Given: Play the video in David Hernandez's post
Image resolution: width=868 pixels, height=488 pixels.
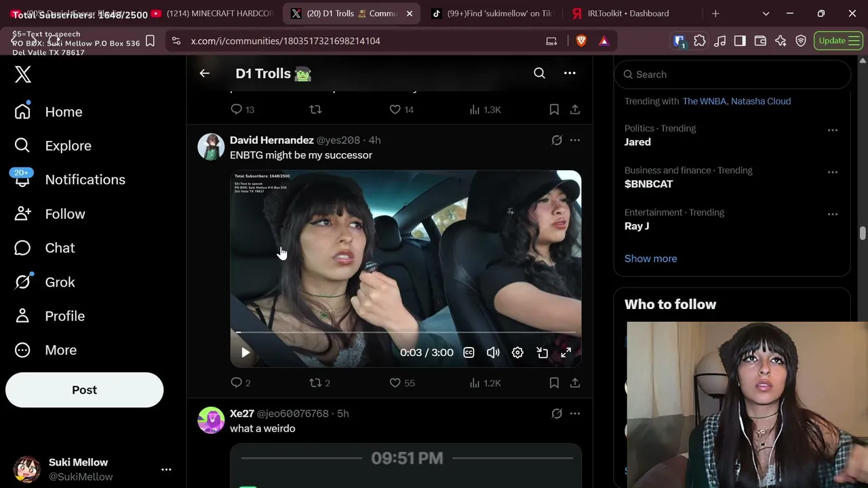Looking at the screenshot, I should point(245,352).
